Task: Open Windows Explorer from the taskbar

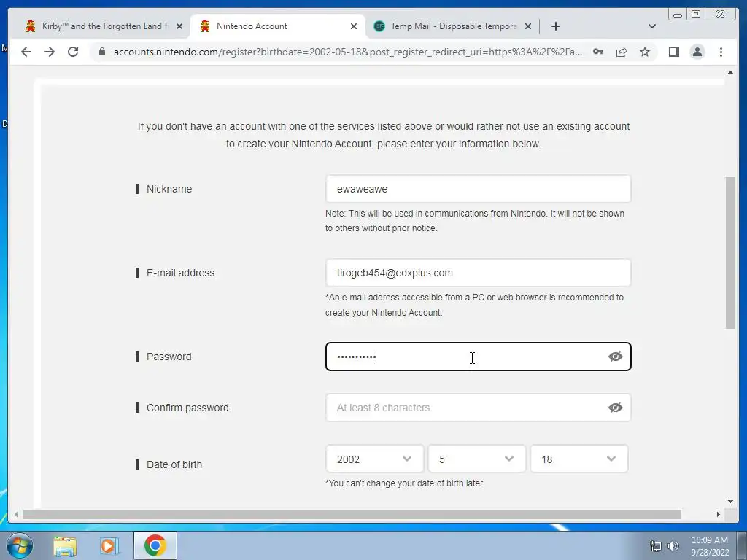Action: [x=65, y=545]
